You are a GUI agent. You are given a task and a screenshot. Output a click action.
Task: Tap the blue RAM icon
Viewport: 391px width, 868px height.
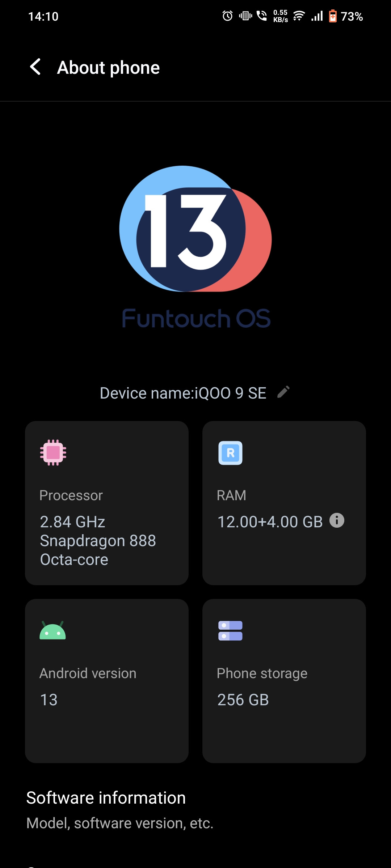230,453
